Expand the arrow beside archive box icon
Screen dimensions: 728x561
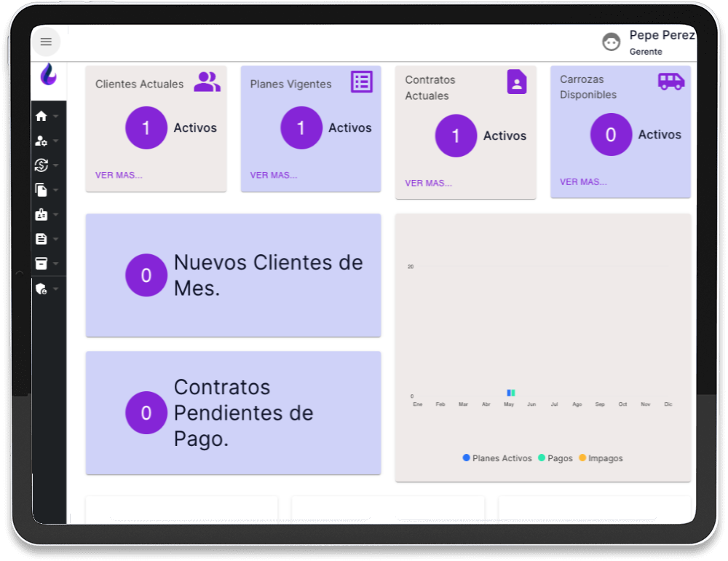pos(56,264)
